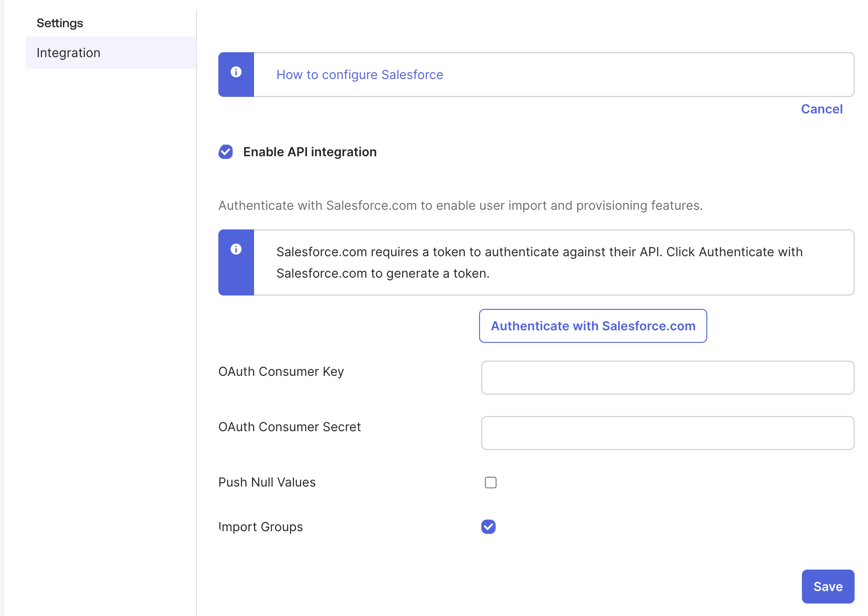Cancel the integration edits

[x=822, y=109]
